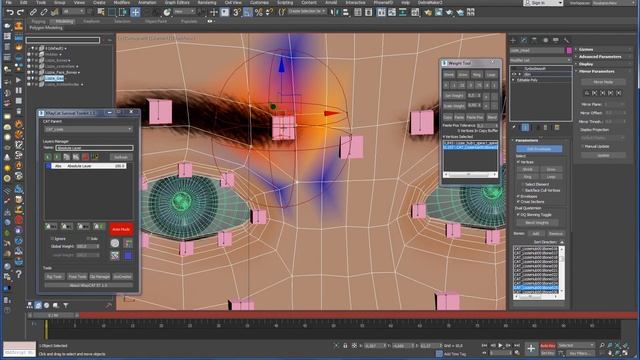Image resolution: width=640 pixels, height=360 pixels.
Task: Toggle the Envelopes checkbox
Action: pyautogui.click(x=518, y=196)
